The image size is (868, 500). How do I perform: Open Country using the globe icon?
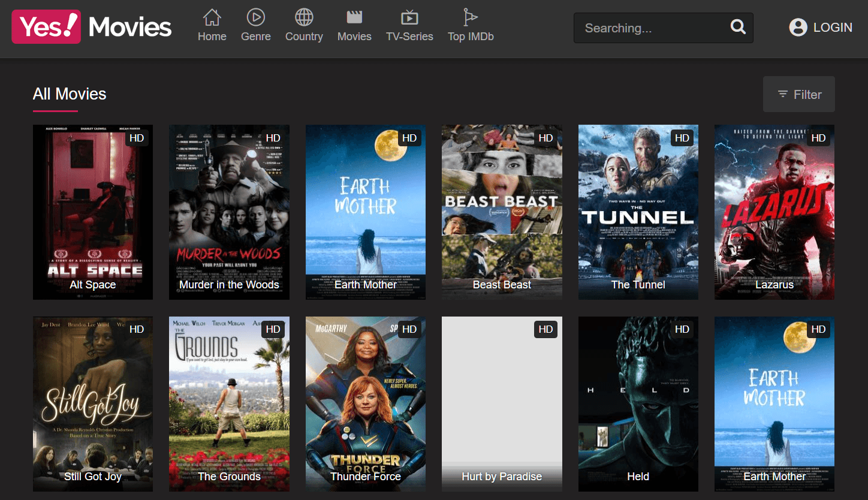(304, 17)
